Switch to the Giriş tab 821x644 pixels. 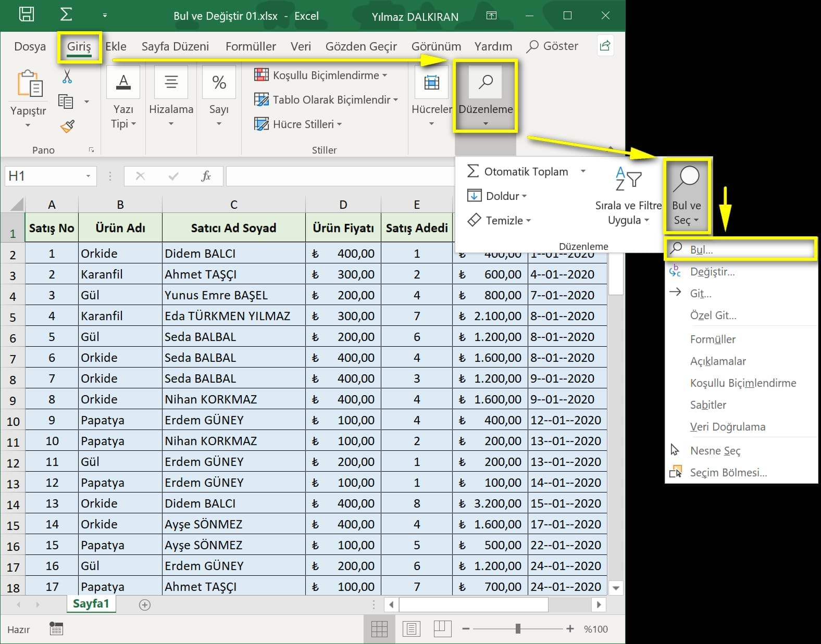tap(79, 46)
